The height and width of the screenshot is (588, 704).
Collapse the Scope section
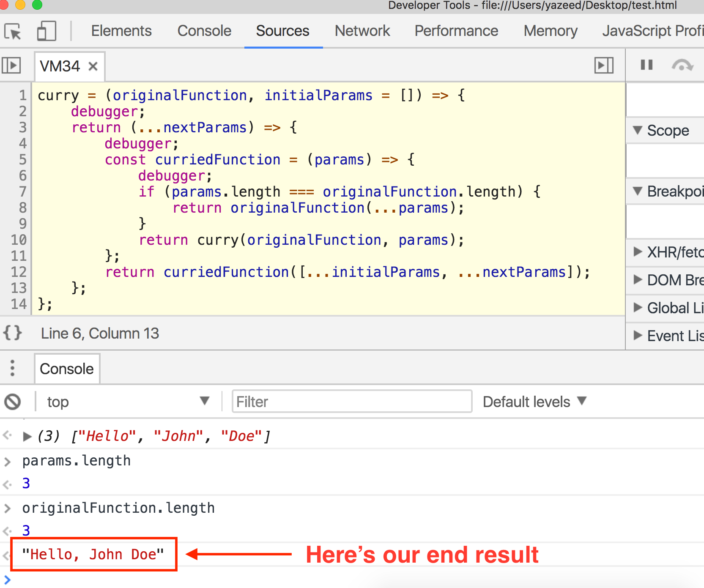click(x=638, y=130)
